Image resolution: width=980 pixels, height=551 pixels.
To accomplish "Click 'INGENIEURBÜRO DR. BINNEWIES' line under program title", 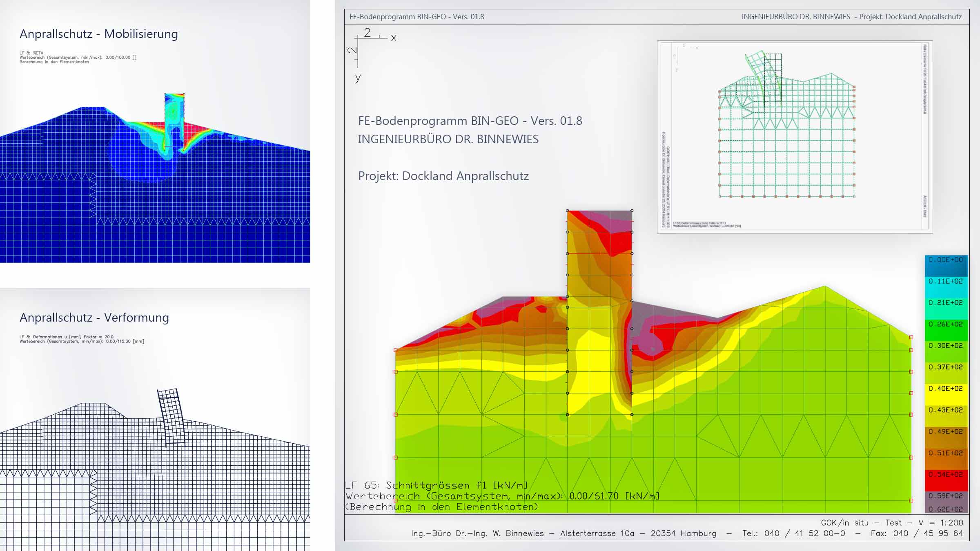I will 448,139.
